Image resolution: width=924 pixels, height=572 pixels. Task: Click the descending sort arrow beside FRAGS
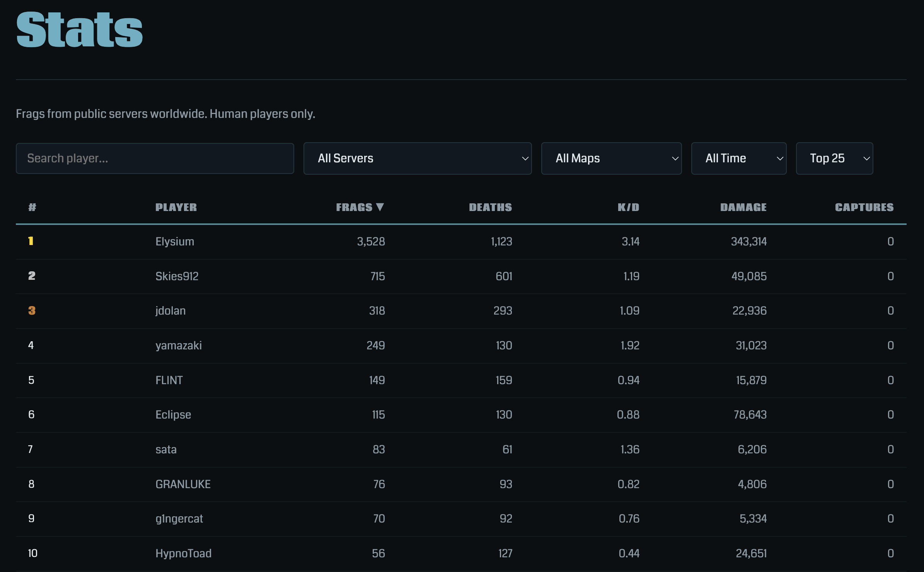pyautogui.click(x=380, y=207)
